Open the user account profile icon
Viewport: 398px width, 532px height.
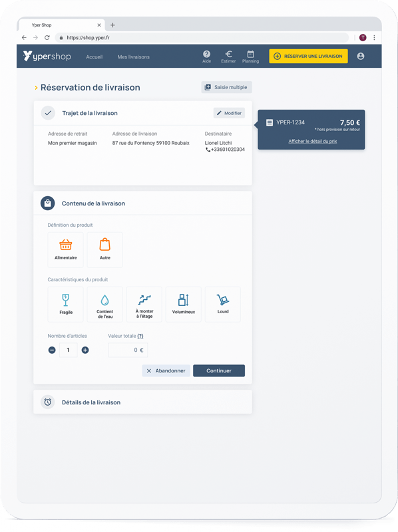pos(361,57)
